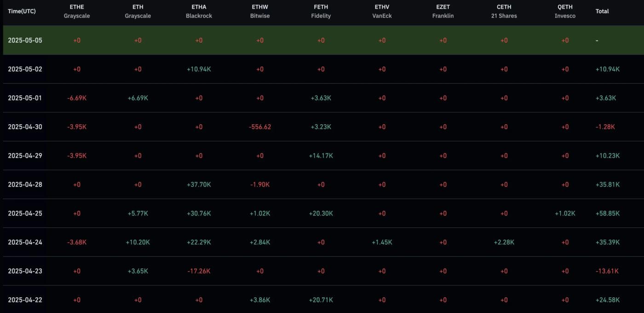Select the QETH Invesco column header
Viewport: 644px width, 313px height.
tap(565, 12)
